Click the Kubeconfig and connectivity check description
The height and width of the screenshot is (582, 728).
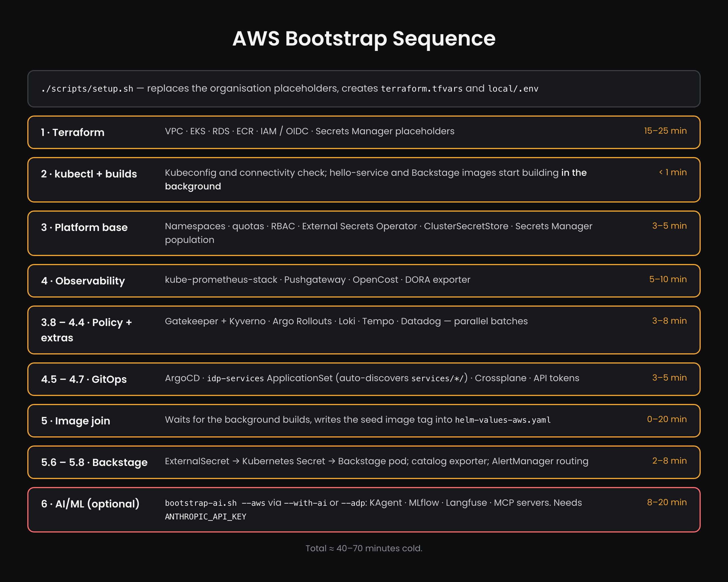[376, 179]
